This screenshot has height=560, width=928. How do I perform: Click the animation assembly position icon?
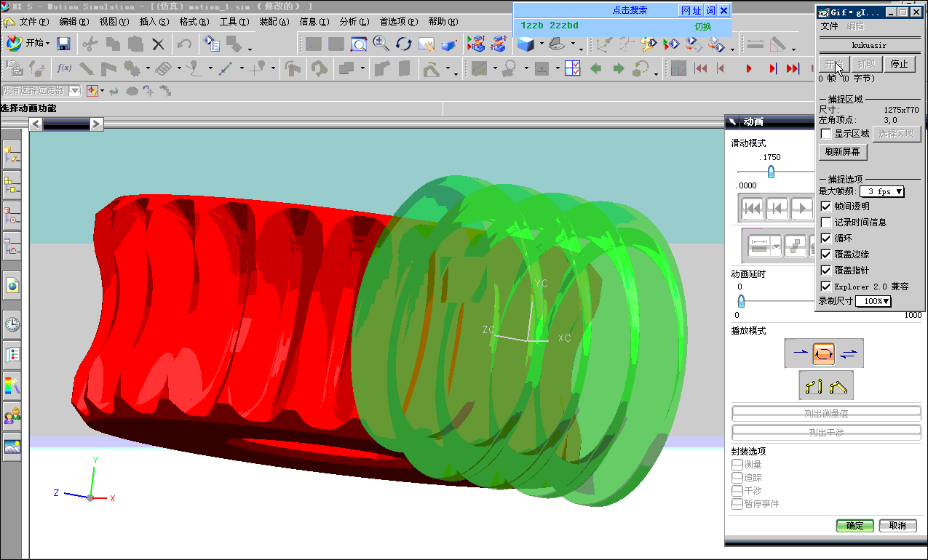[x=839, y=386]
